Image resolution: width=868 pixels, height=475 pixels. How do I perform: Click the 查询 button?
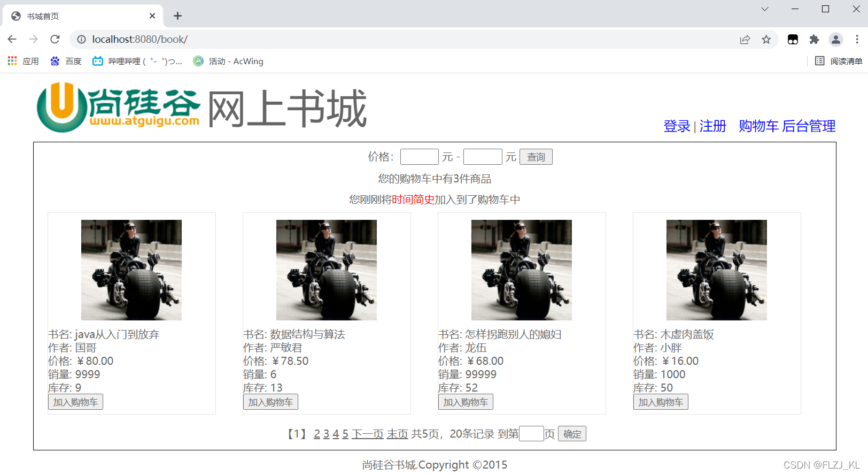pos(536,157)
